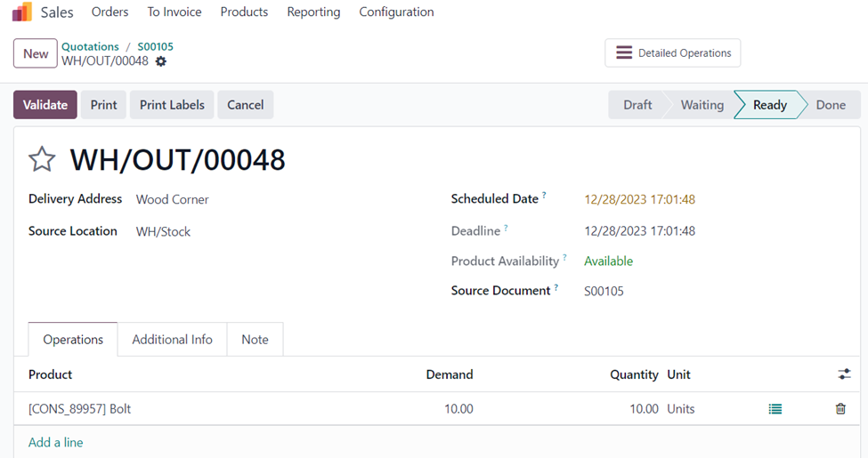Viewport: 868px width, 458px height.
Task: Click the Scheduled Date field value
Action: (639, 199)
